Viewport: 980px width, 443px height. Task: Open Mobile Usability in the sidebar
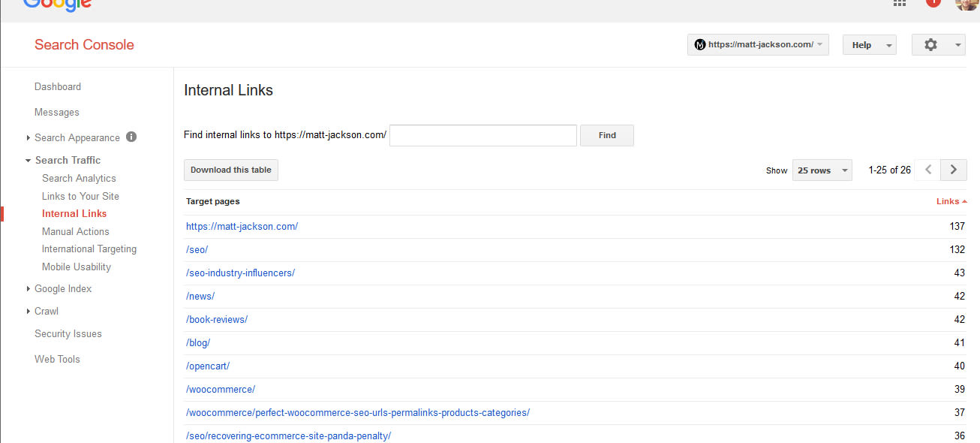[x=77, y=267]
